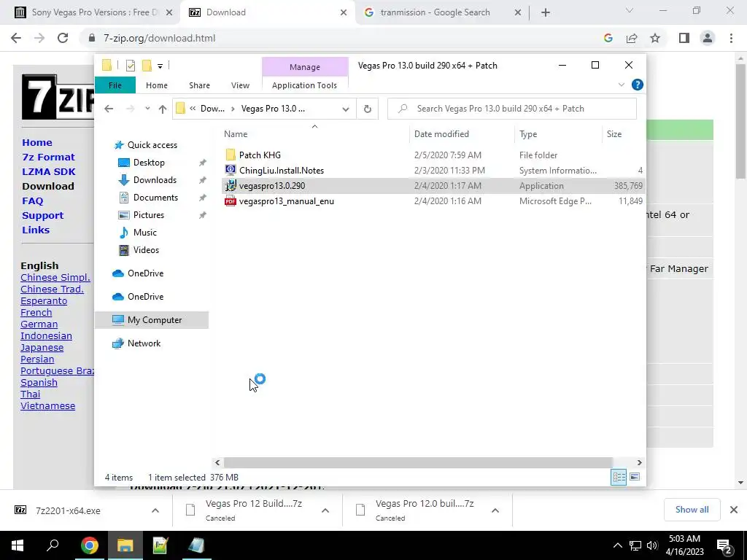Image resolution: width=747 pixels, height=560 pixels.
Task: Open options for 7z2201-x64.exe download
Action: point(155,510)
